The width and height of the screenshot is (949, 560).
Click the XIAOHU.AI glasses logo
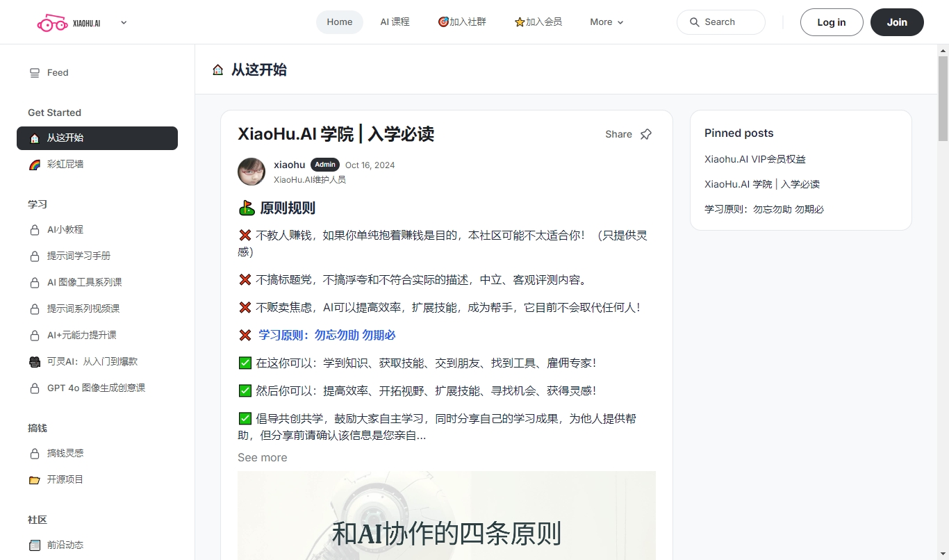tap(68, 22)
